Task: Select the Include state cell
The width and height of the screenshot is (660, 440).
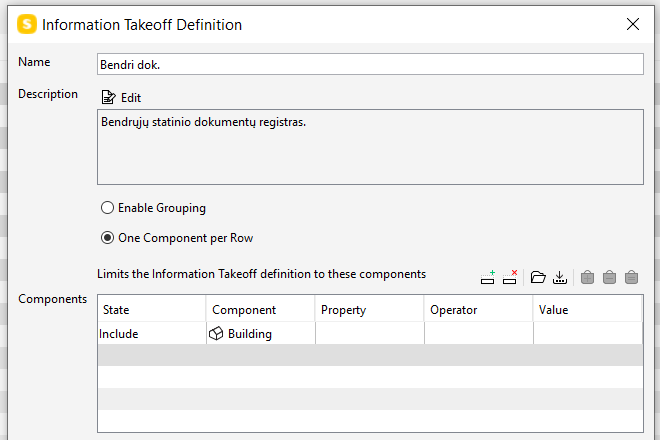Action: [x=152, y=333]
